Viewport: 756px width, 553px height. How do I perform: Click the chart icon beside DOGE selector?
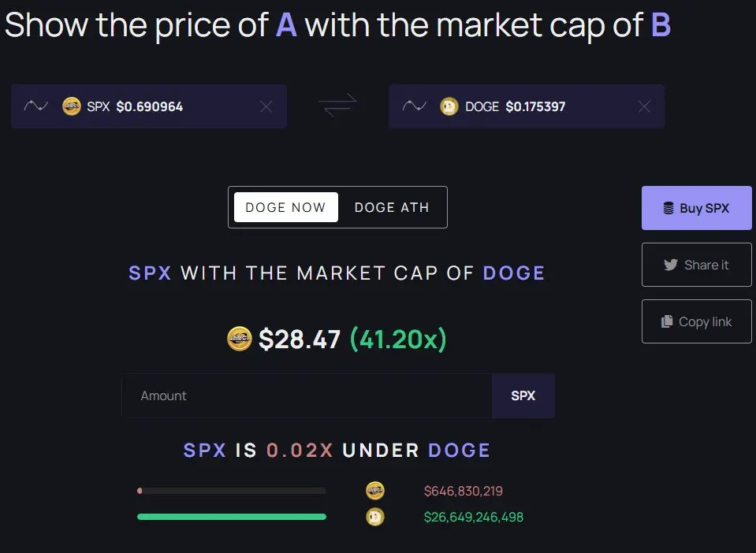[414, 106]
